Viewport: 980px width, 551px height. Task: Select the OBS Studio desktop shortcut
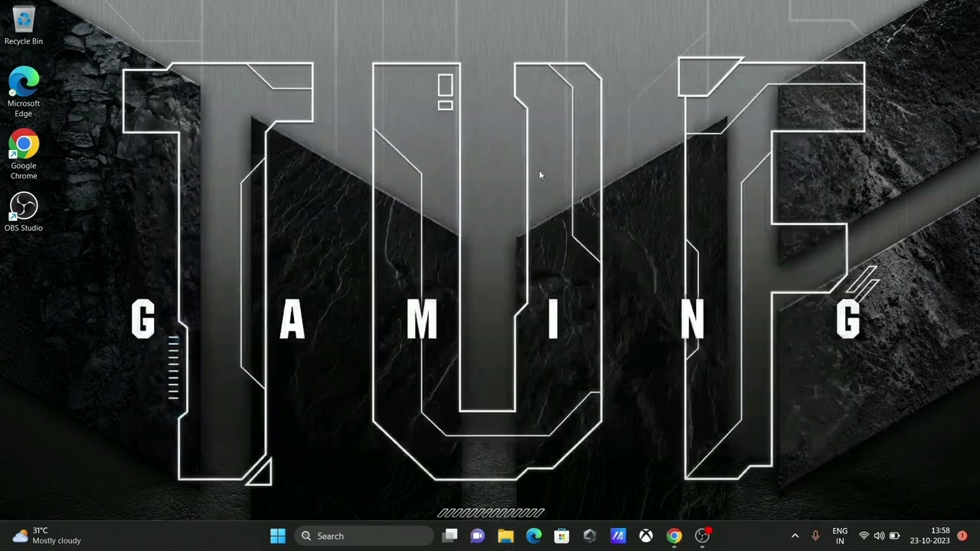[x=24, y=212]
